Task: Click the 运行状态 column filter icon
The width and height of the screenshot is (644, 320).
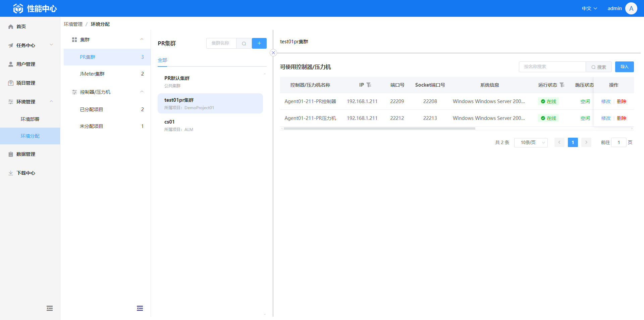Action: coord(562,85)
